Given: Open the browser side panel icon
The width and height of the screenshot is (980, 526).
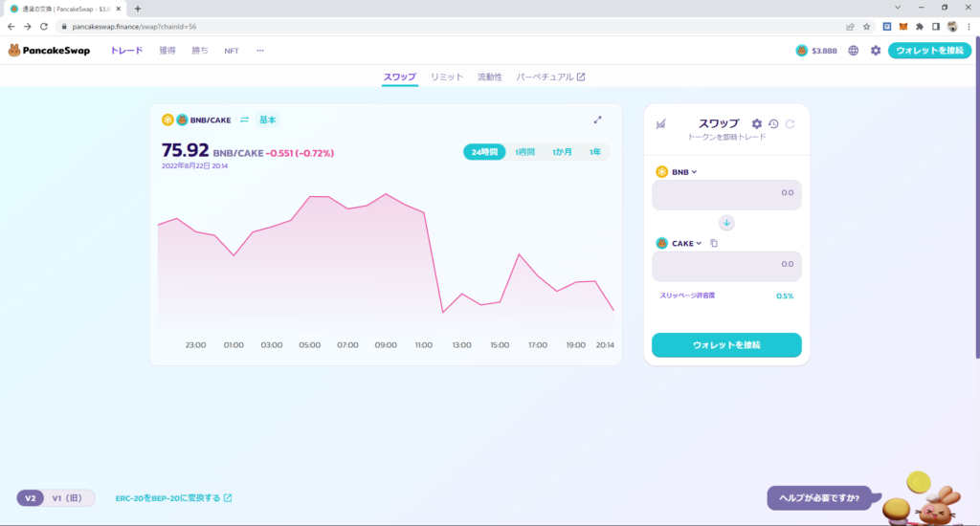Looking at the screenshot, I should [936, 26].
